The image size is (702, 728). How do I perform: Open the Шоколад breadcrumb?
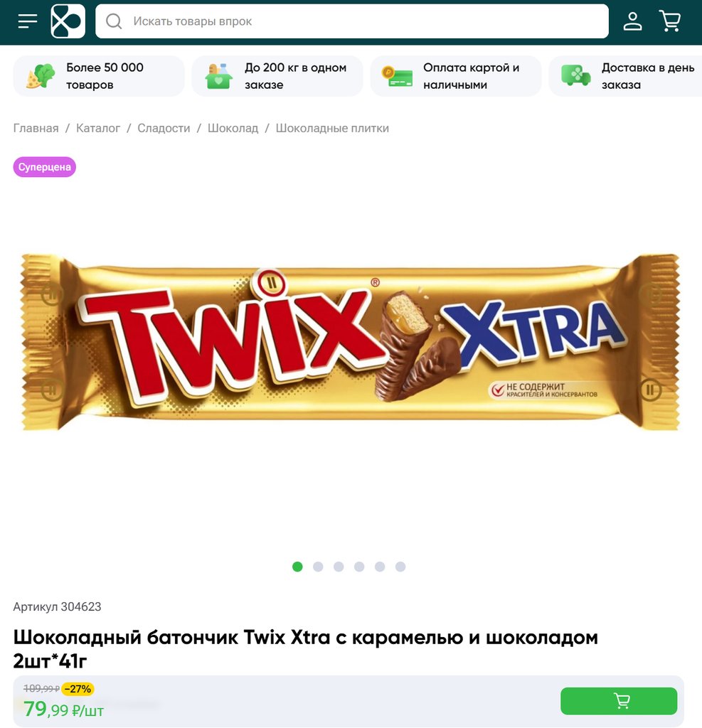(x=233, y=128)
